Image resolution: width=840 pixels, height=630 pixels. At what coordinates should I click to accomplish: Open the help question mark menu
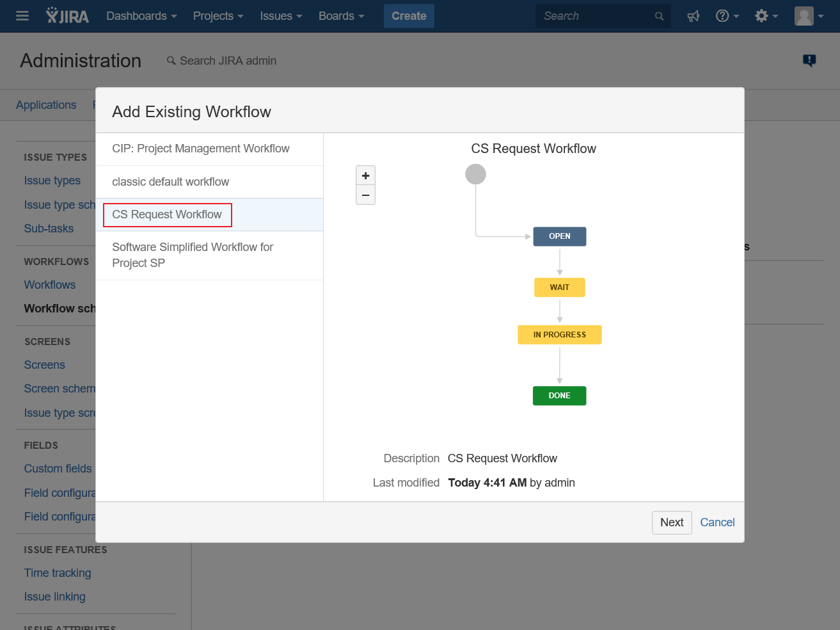pos(727,16)
